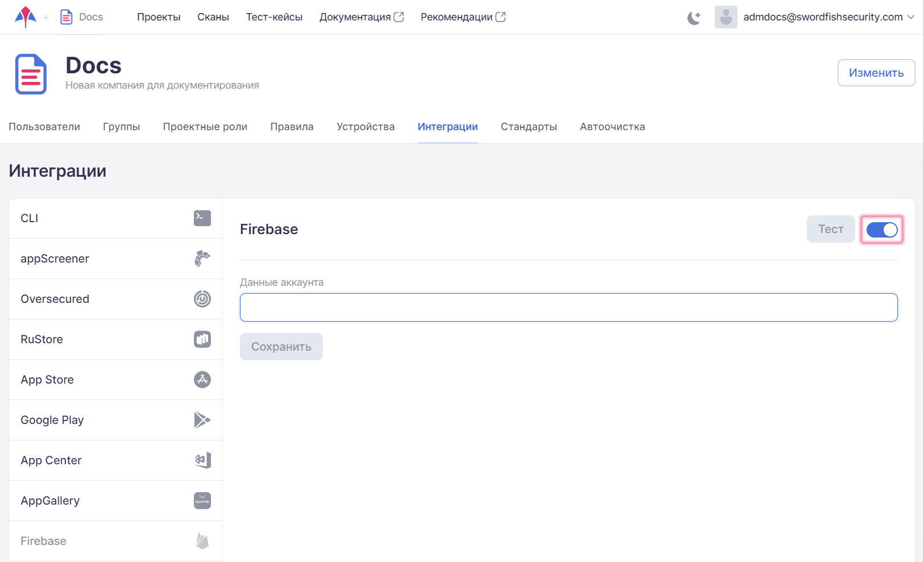Open the Документация external link
924x562 pixels.
[x=361, y=17]
